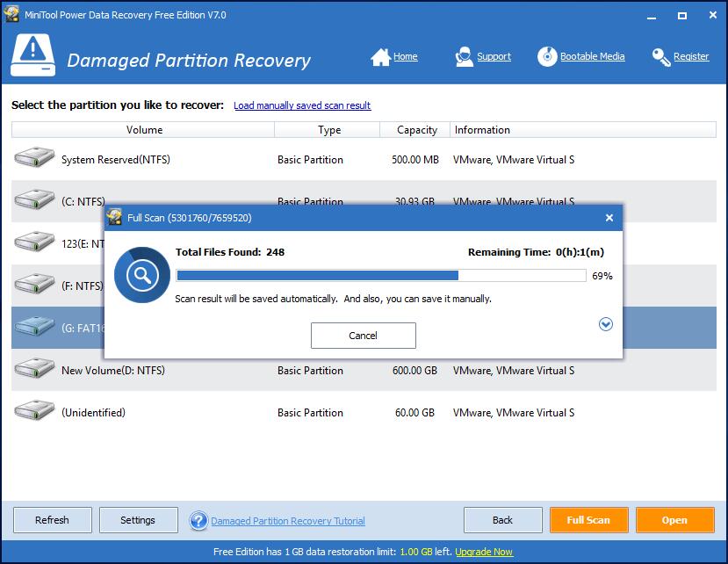Cancel the running full scan
This screenshot has height=564, width=728.
[363, 336]
